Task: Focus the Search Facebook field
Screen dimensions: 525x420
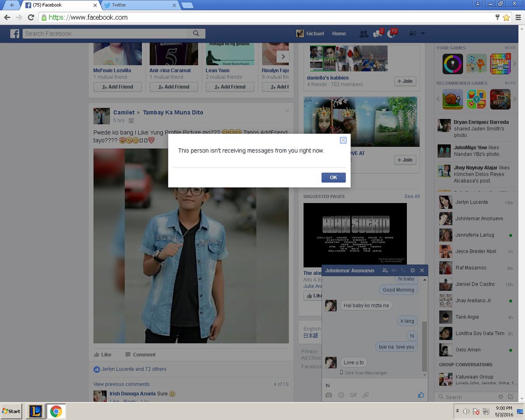Action: pos(105,34)
